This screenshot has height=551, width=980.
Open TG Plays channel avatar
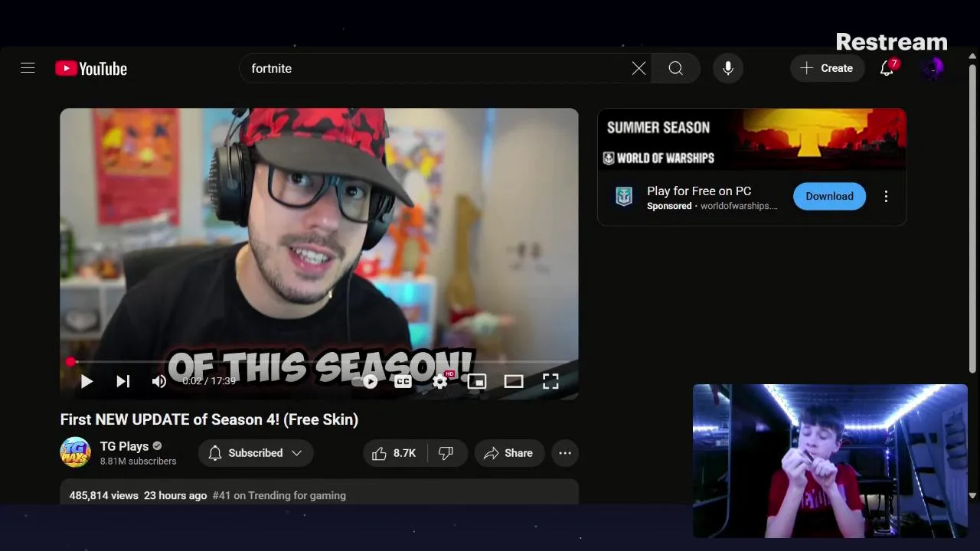click(x=75, y=452)
